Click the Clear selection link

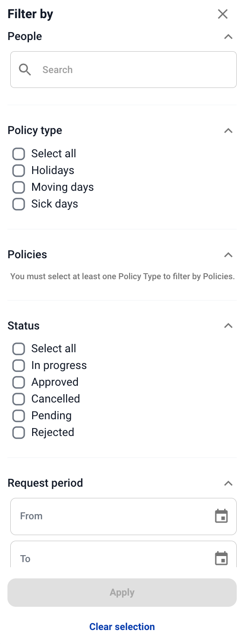(x=122, y=627)
